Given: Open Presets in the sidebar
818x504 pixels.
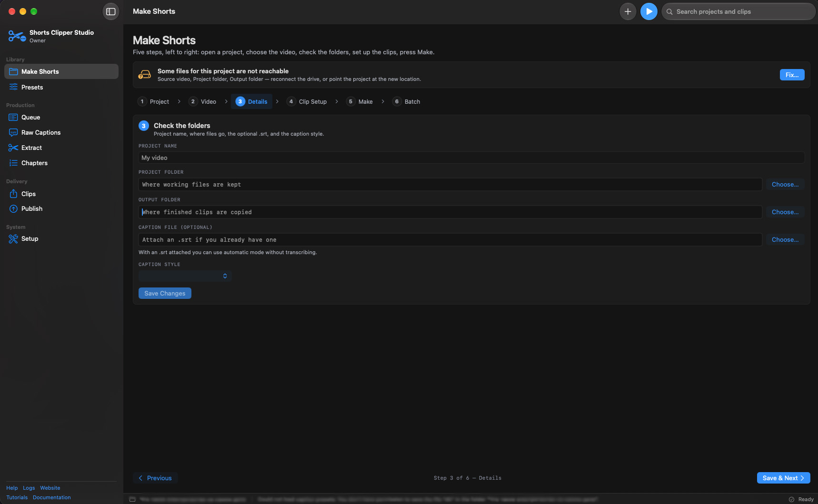Looking at the screenshot, I should coord(61,87).
